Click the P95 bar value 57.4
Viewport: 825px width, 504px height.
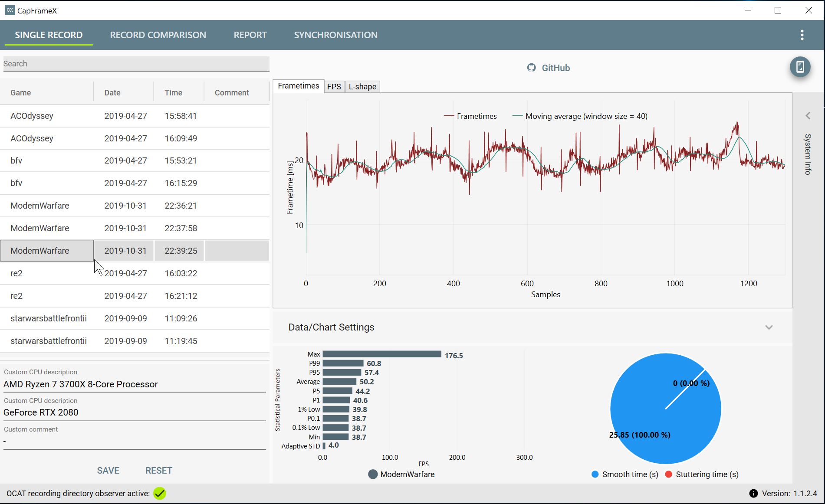371,373
